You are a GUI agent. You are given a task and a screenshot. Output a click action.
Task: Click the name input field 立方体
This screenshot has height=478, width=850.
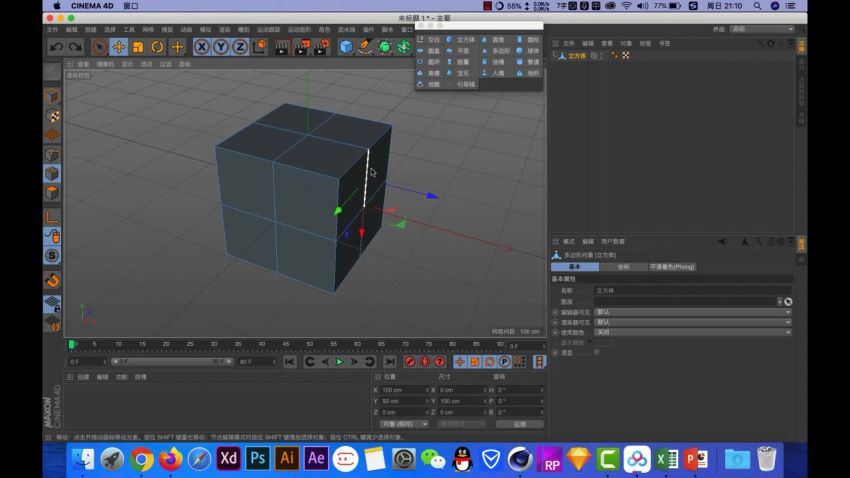[x=693, y=290]
